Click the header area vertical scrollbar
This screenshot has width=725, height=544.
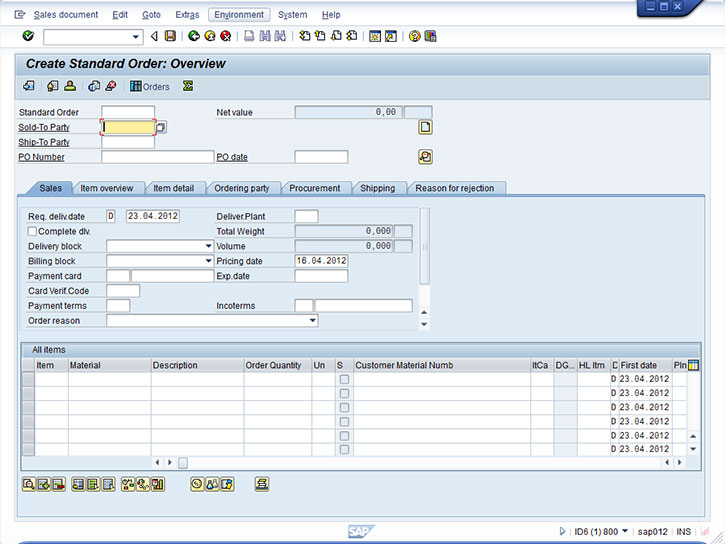424,246
